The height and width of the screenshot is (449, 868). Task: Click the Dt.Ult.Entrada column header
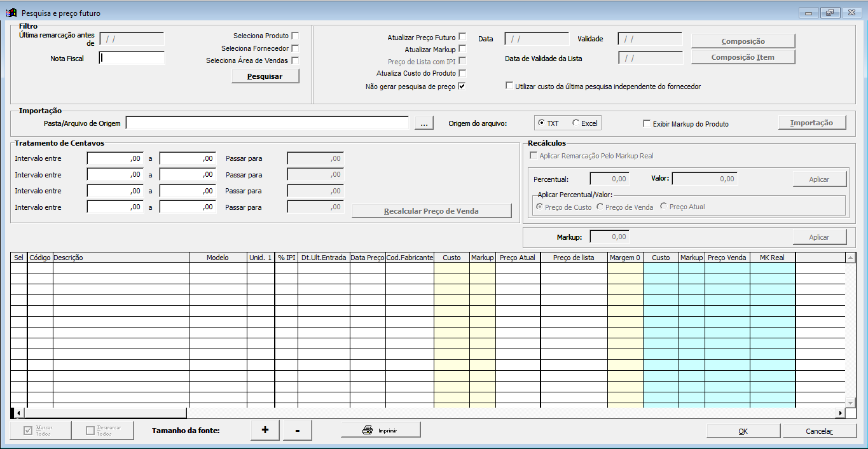click(324, 258)
